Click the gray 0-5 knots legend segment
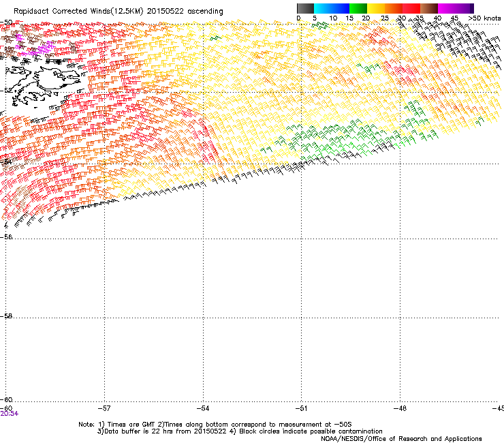Image resolution: width=504 pixels, height=443 pixels. click(x=305, y=8)
